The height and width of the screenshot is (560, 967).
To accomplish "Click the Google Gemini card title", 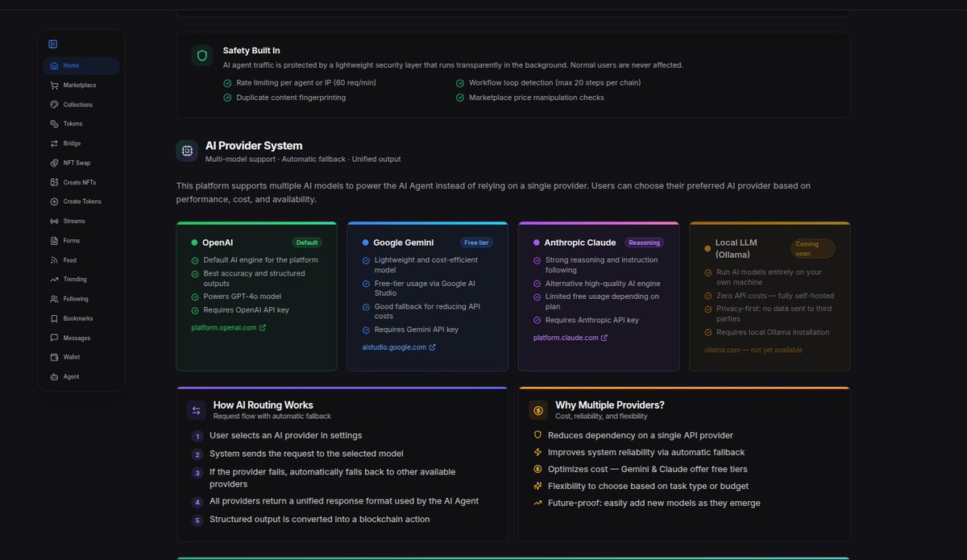I will point(404,243).
